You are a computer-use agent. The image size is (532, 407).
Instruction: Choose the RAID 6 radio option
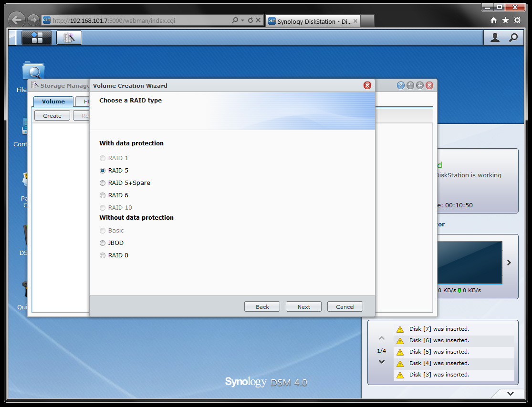pos(103,195)
